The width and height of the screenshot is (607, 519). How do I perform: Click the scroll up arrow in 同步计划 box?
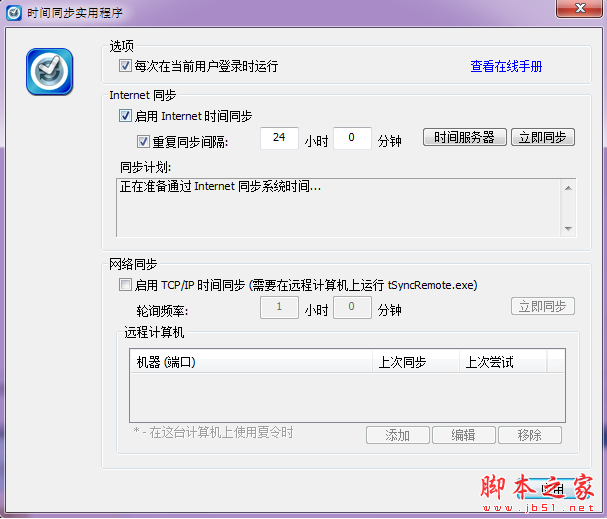pyautogui.click(x=568, y=186)
